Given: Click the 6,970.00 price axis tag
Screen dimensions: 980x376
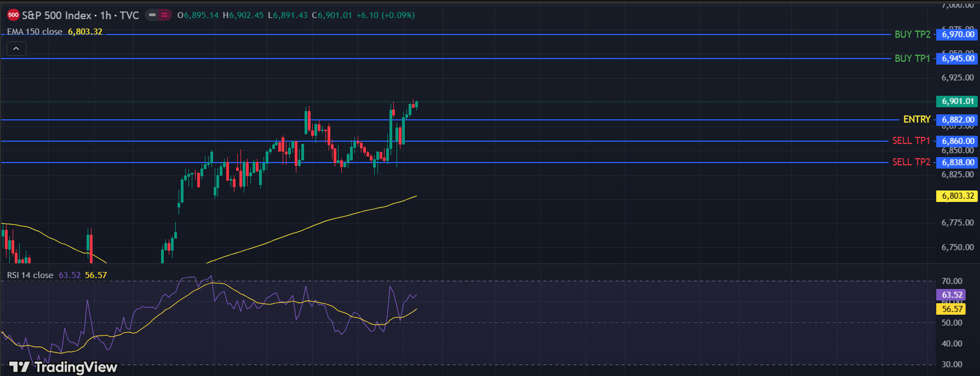Looking at the screenshot, I should point(958,34).
